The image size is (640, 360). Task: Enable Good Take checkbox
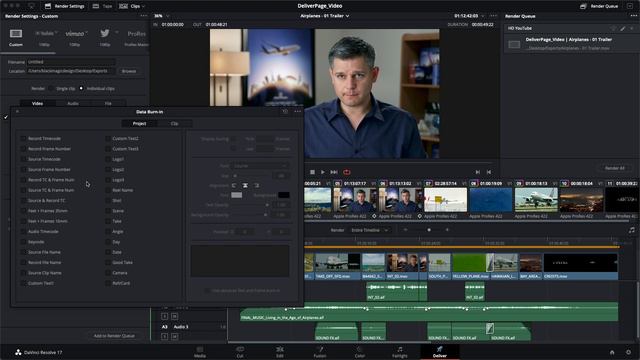coord(108,262)
